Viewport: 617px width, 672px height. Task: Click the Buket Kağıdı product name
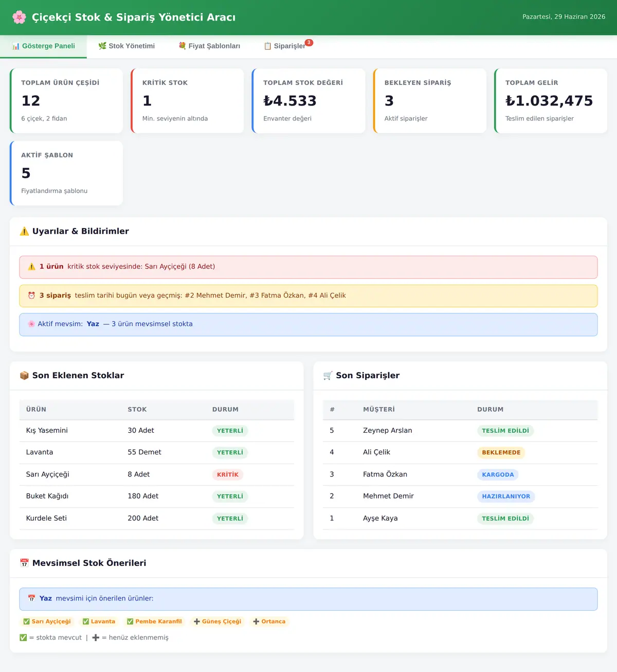47,496
